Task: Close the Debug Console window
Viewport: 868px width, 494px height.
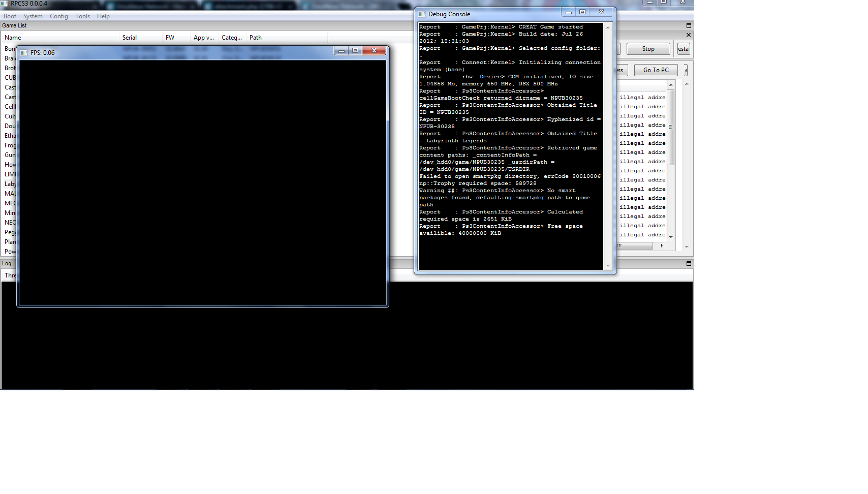Action: click(601, 12)
